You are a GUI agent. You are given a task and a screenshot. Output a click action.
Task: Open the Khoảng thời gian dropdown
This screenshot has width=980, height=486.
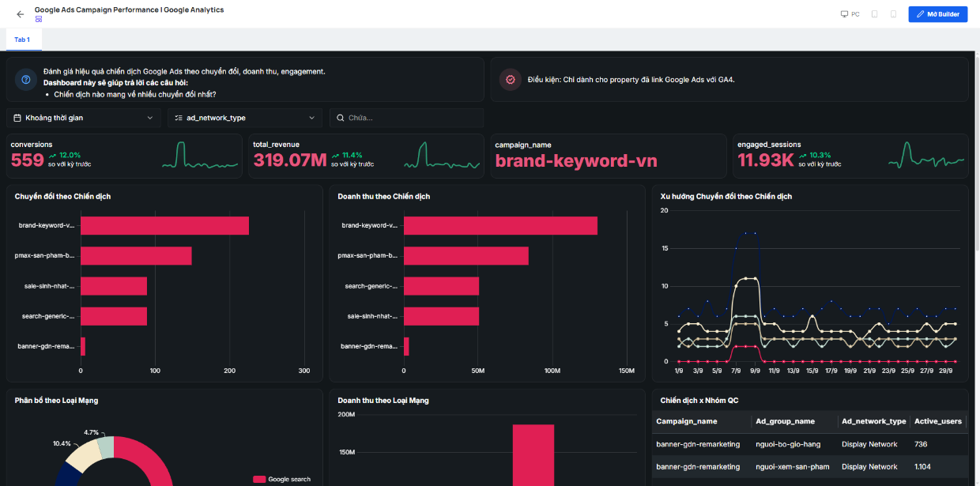click(x=84, y=118)
